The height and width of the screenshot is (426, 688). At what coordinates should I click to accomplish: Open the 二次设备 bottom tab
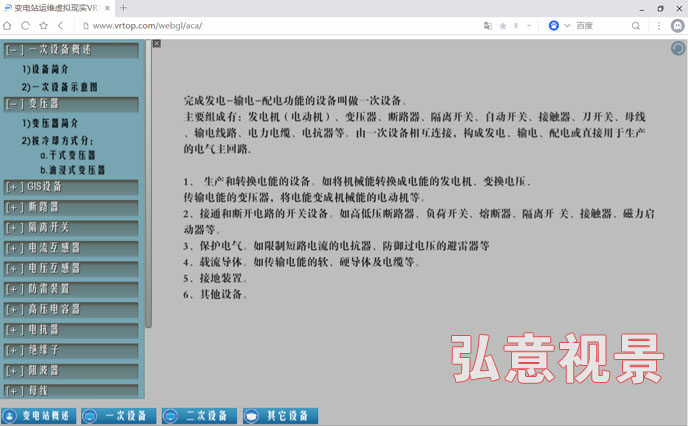coord(199,416)
